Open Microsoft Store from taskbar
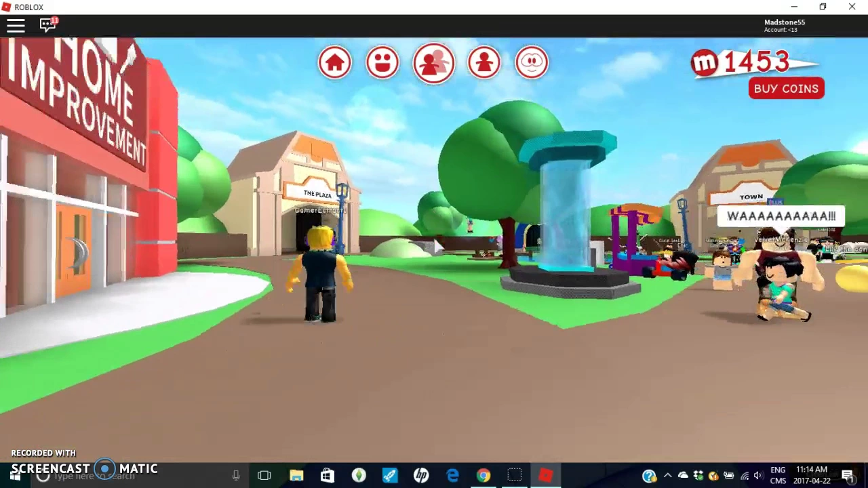The image size is (868, 488). pos(328,476)
